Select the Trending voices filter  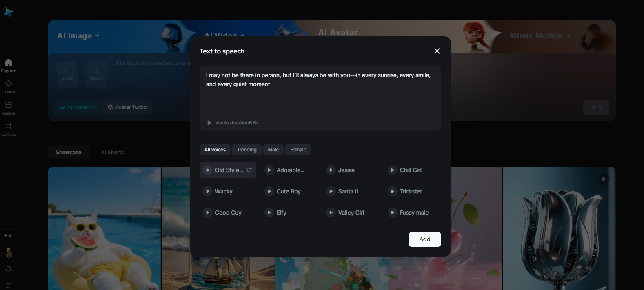pyautogui.click(x=247, y=150)
